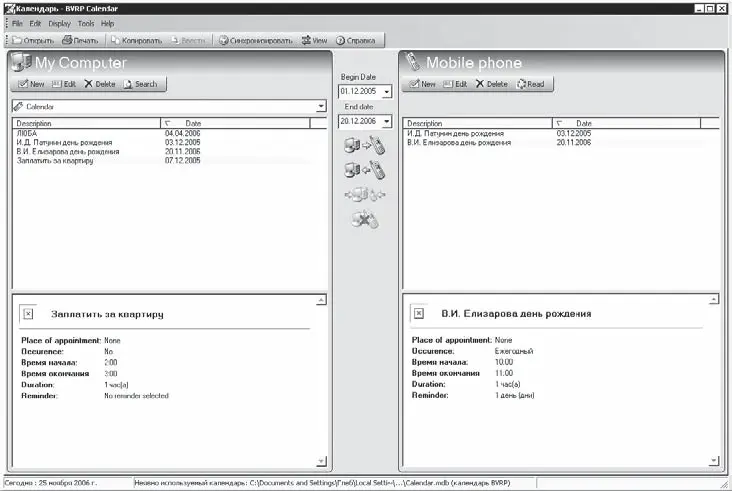Open the Tools menu
Viewport: 732px width, 491px height.
tap(86, 23)
